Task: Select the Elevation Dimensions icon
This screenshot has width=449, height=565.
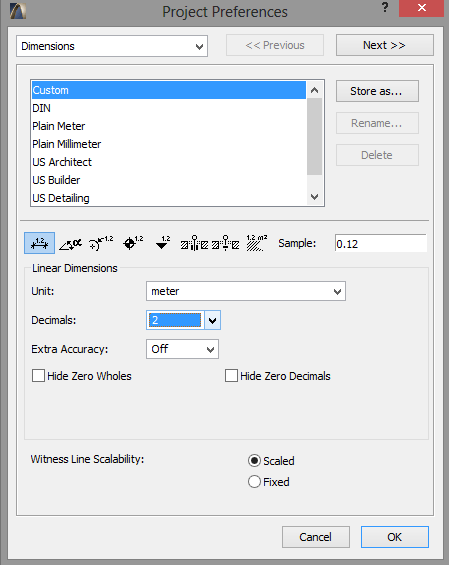Action: coord(163,243)
